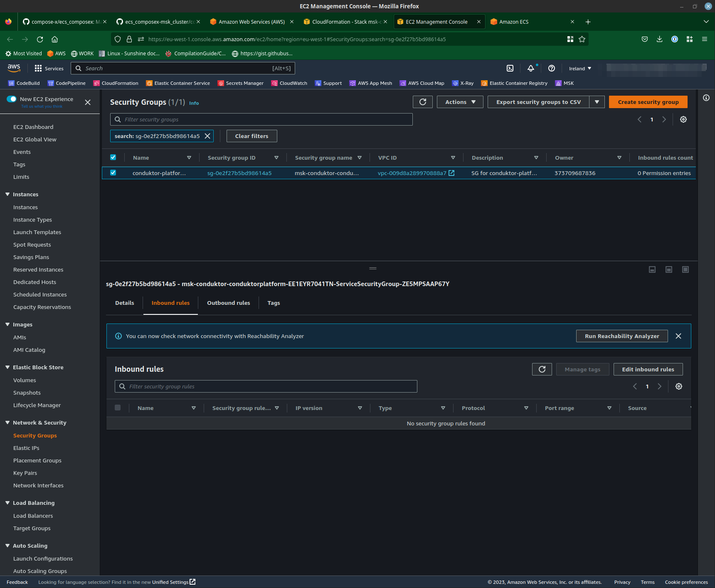Open the Security Groups Info link
This screenshot has width=715, height=588.
pyautogui.click(x=194, y=103)
